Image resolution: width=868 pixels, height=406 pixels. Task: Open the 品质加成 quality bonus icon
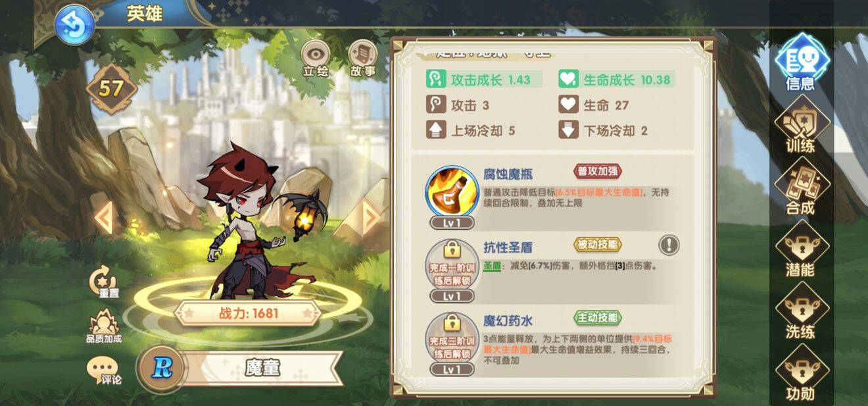[x=104, y=327]
